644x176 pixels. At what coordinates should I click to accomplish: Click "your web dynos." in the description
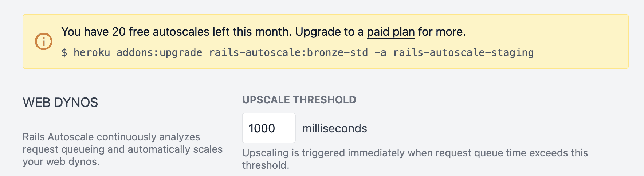(61, 161)
